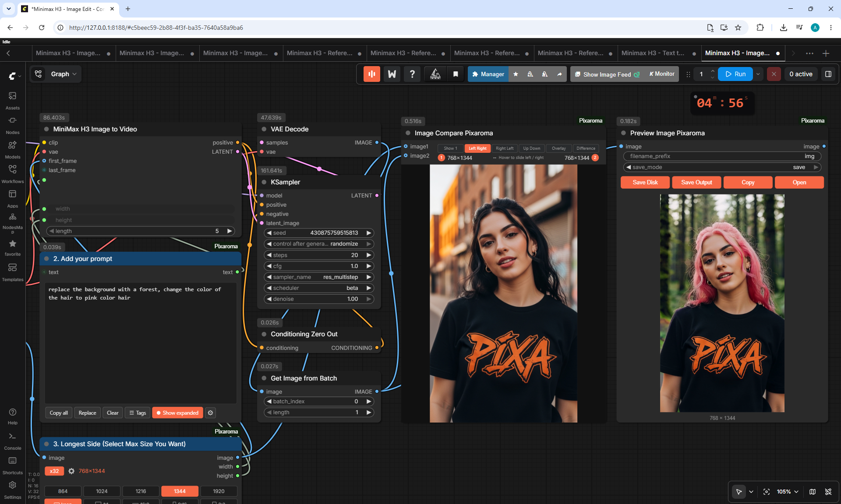The image size is (841, 504).
Task: Open the favorite sidebar panel
Action: (12, 247)
